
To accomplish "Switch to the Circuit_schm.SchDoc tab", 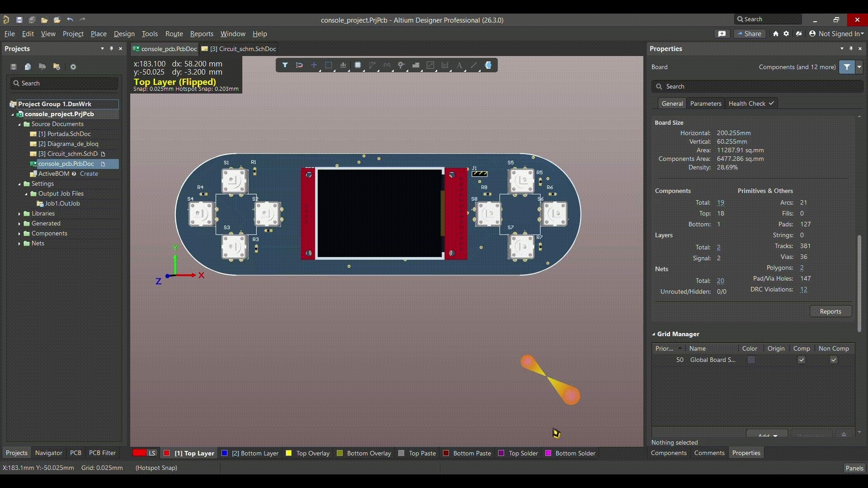I will (239, 49).
